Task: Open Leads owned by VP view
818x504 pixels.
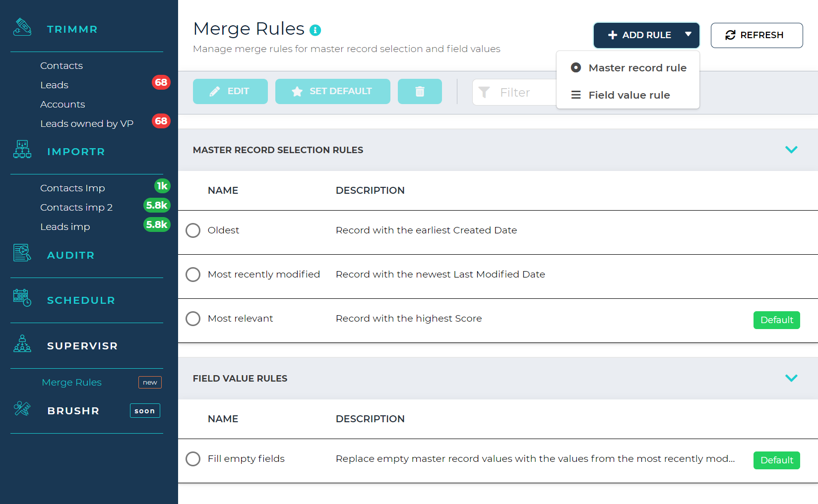Action: pyautogui.click(x=87, y=123)
